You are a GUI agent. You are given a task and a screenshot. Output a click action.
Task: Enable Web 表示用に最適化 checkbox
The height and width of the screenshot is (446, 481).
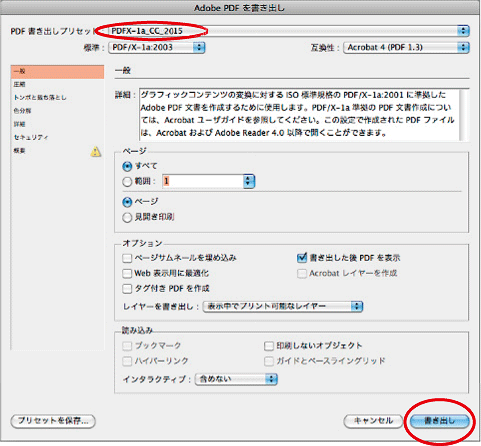click(127, 273)
